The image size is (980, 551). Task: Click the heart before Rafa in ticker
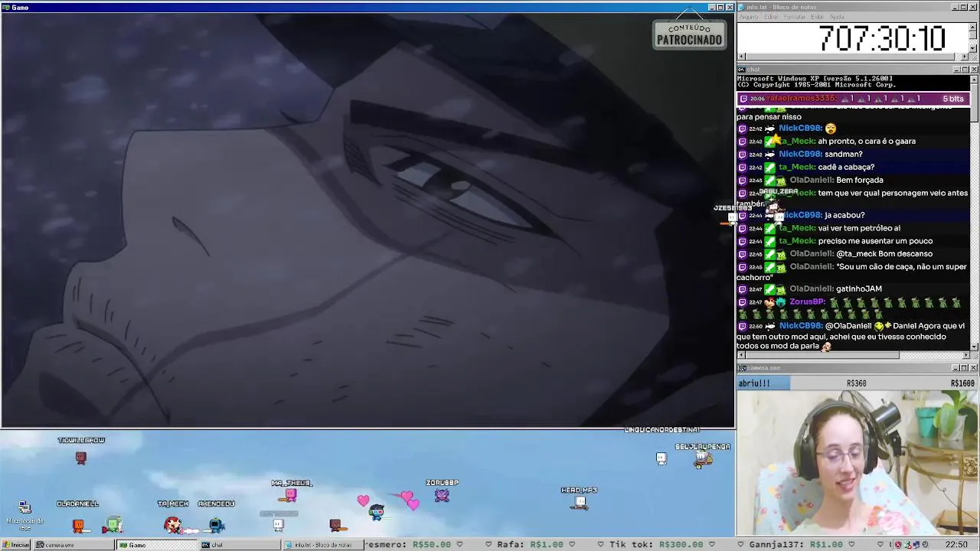[x=488, y=545]
